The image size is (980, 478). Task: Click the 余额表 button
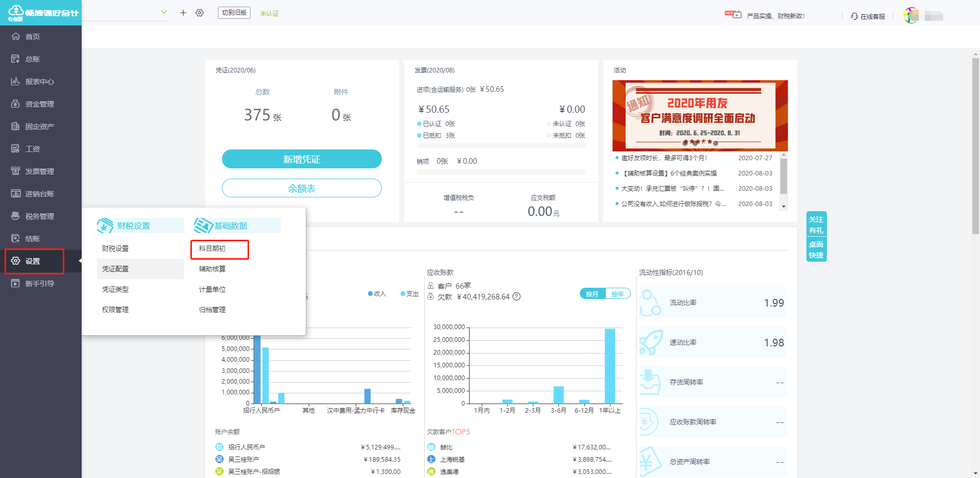[302, 188]
